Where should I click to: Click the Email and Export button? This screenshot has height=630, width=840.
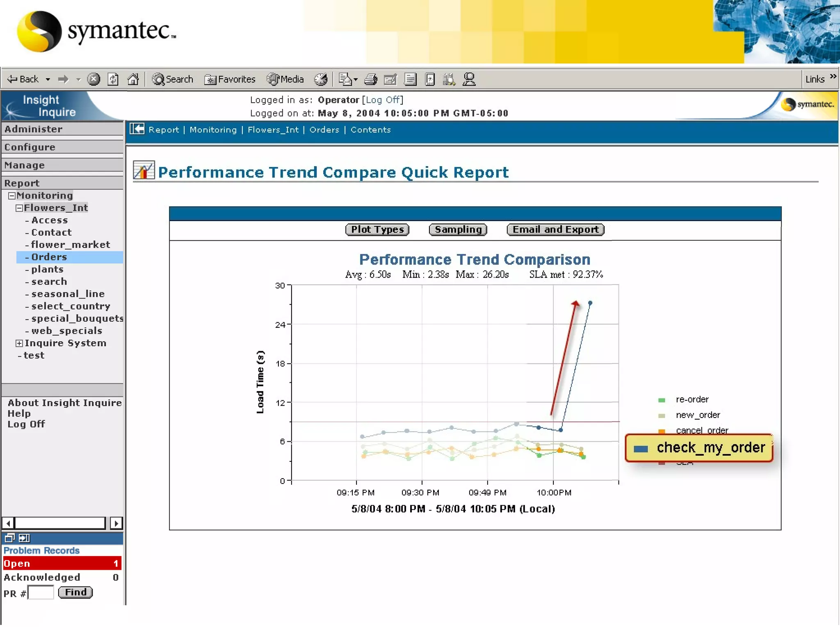point(555,230)
